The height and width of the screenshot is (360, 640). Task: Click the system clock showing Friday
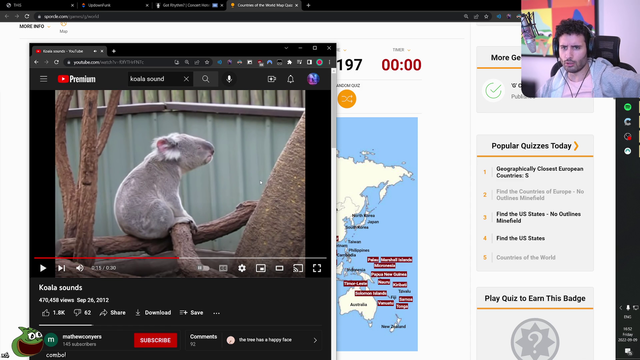pos(628,334)
